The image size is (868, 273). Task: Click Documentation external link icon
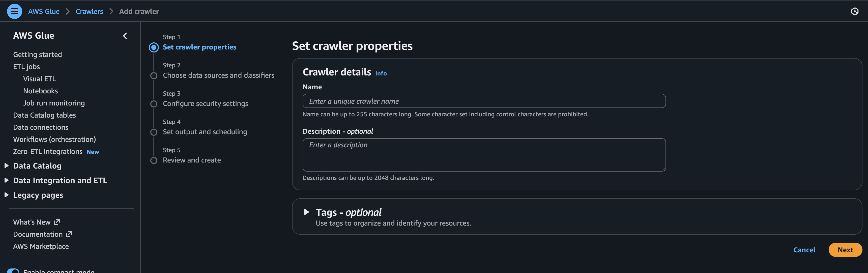tap(69, 234)
